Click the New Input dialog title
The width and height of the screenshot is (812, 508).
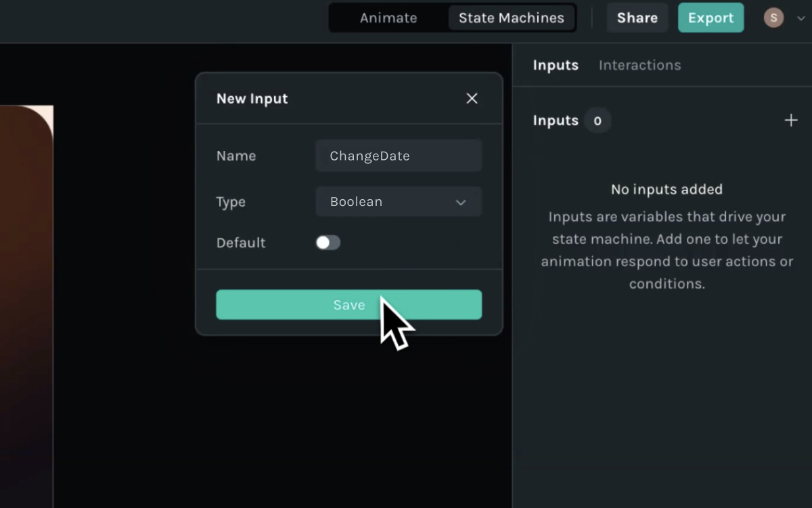pos(252,99)
